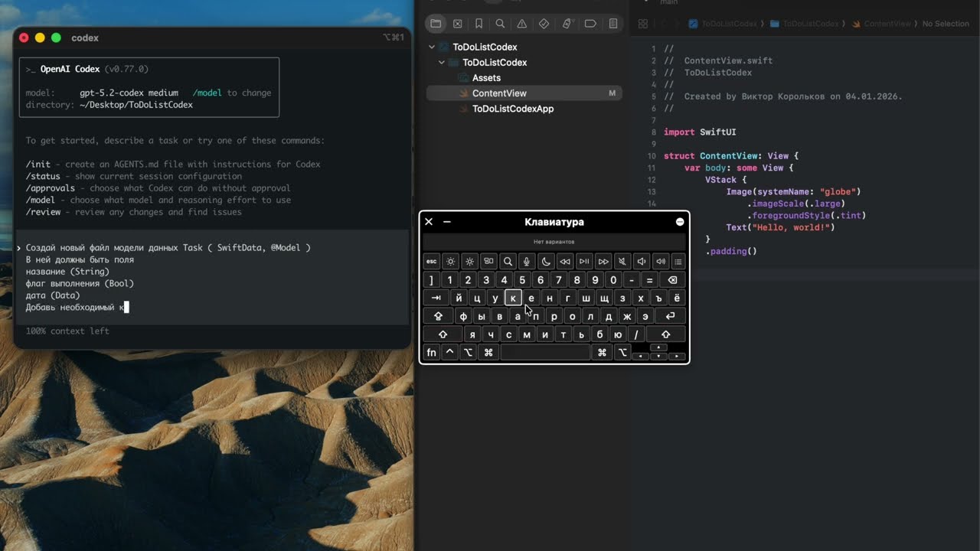Click the volume down key
980x551 pixels.
tap(642, 262)
